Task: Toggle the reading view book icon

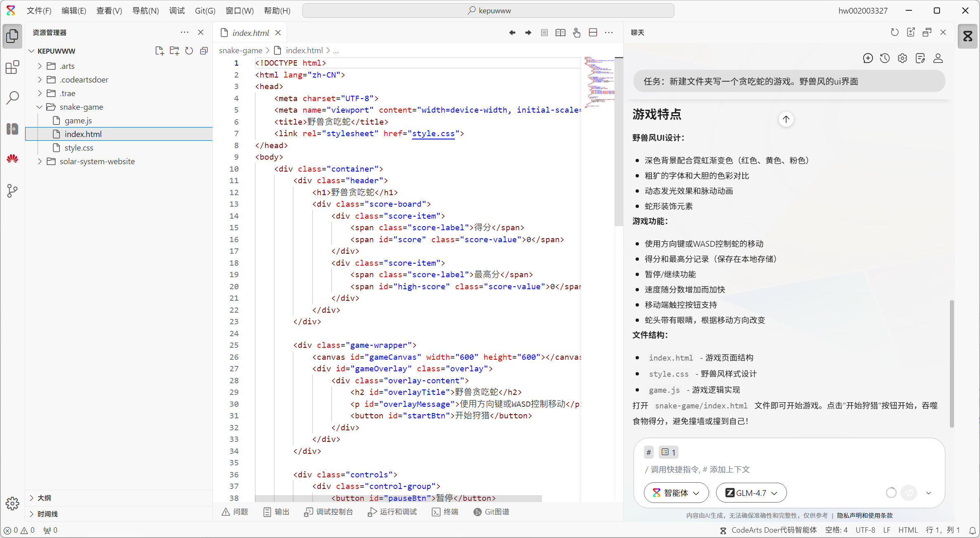Action: point(560,33)
